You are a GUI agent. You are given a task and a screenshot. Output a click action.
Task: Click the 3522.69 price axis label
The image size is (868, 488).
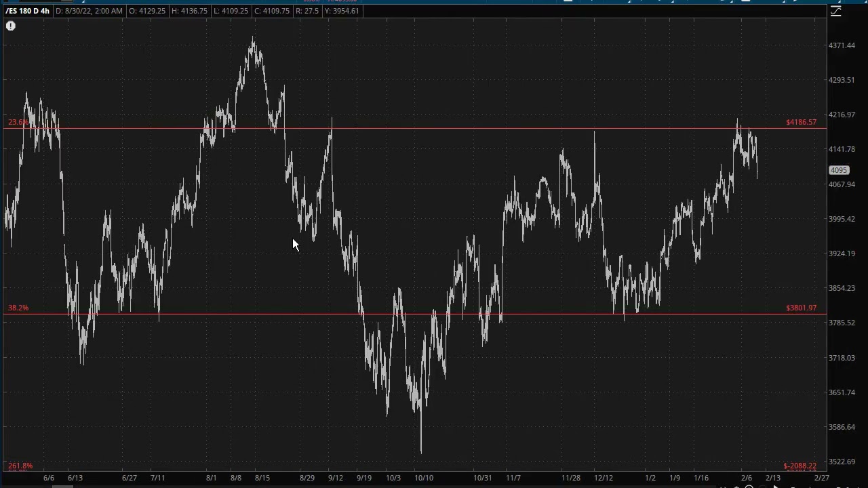point(842,462)
